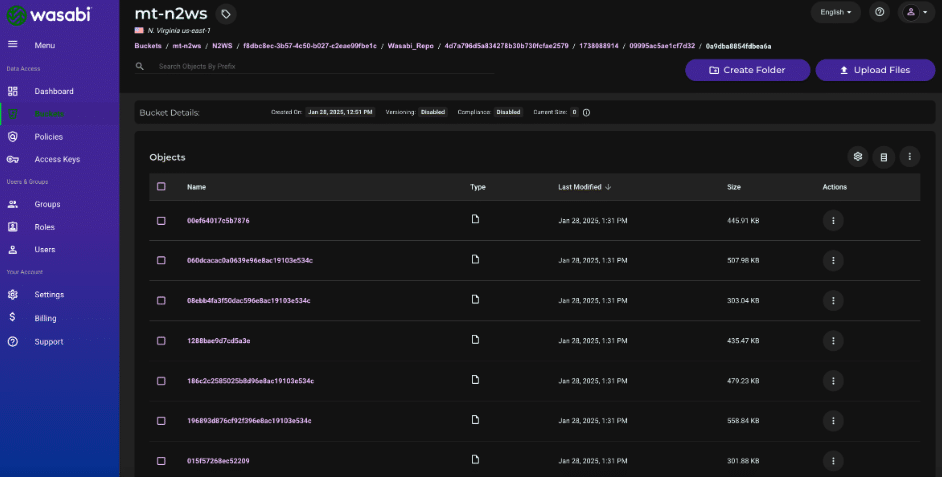Open the Objects panel more options menu
The height and width of the screenshot is (477, 942).
point(910,157)
